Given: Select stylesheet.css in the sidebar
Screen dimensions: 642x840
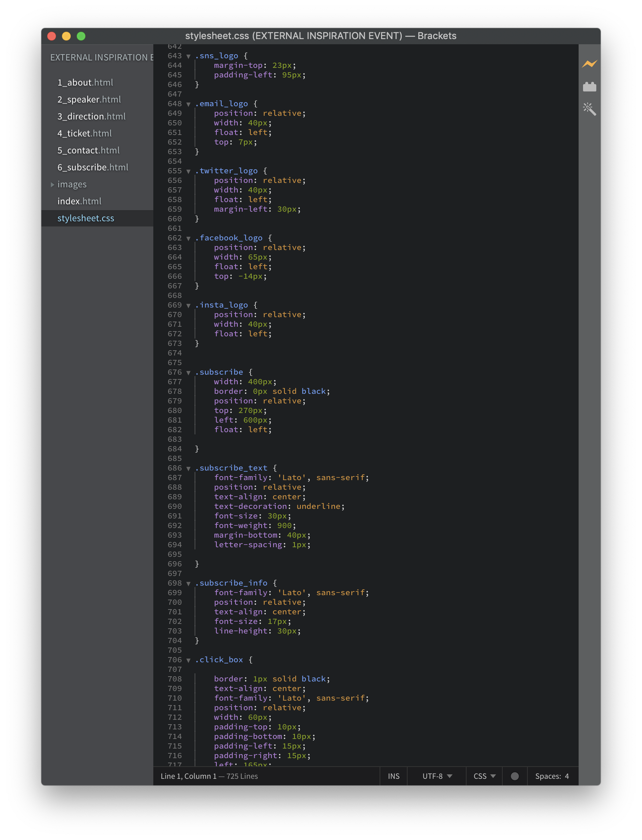Looking at the screenshot, I should [86, 218].
